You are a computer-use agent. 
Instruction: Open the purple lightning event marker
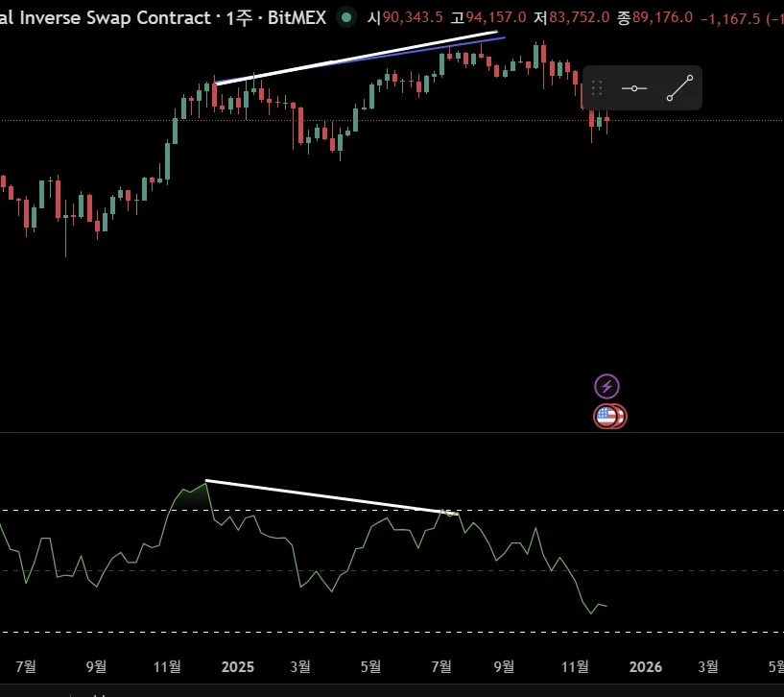pos(606,386)
